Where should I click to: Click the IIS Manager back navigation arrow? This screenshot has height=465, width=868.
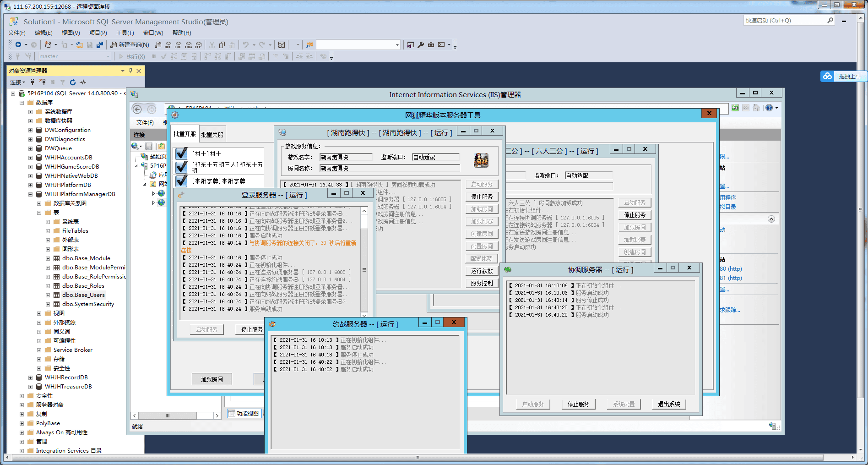137,109
